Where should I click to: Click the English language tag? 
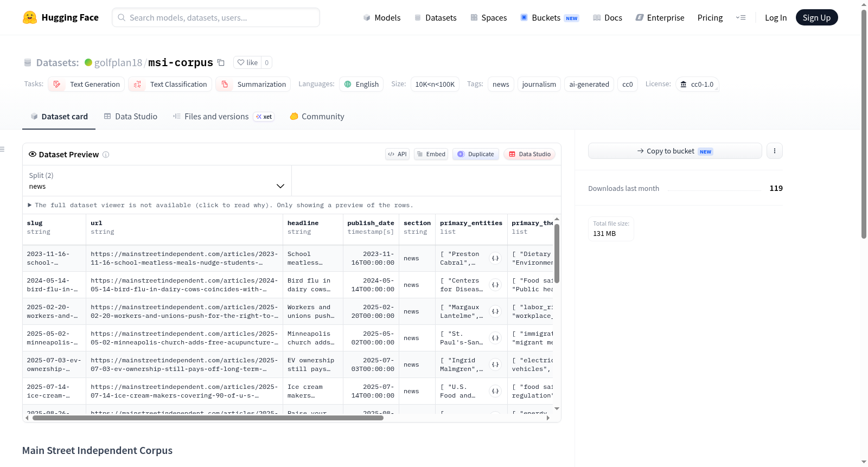tap(361, 84)
